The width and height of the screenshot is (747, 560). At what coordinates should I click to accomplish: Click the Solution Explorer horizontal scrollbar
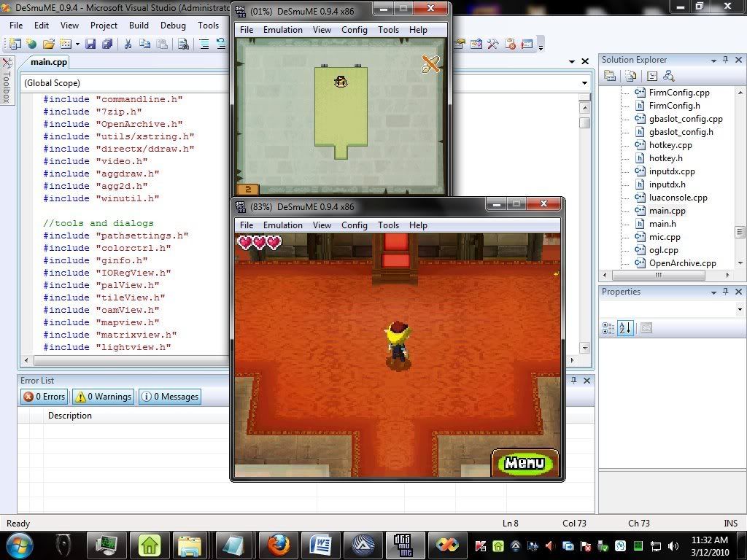tap(659, 275)
